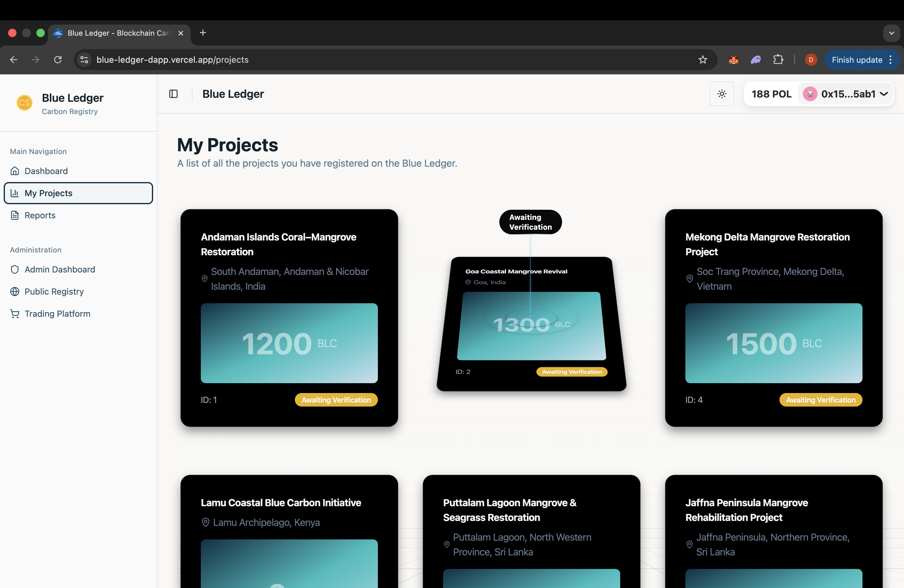
Task: Click the Blue Ledger coin logo
Action: 24,102
